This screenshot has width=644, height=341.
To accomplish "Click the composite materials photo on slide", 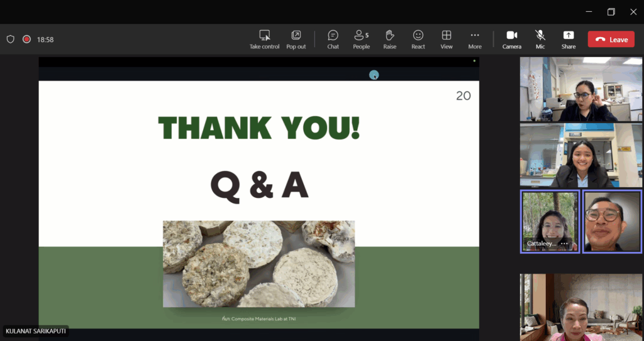I will click(258, 264).
